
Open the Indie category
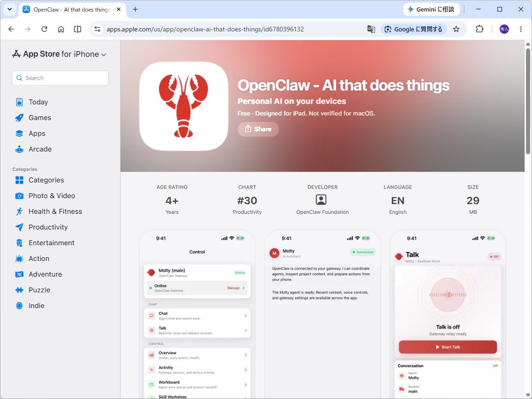[x=30, y=306]
